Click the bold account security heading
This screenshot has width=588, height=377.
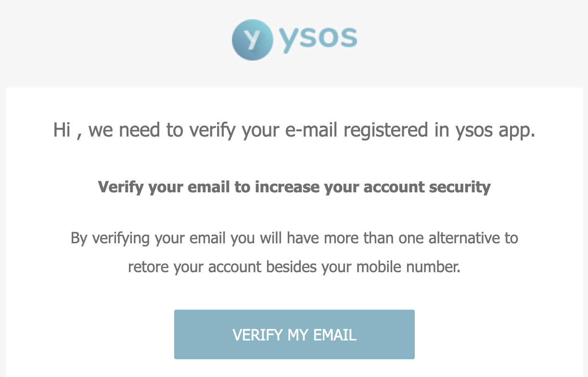click(294, 187)
